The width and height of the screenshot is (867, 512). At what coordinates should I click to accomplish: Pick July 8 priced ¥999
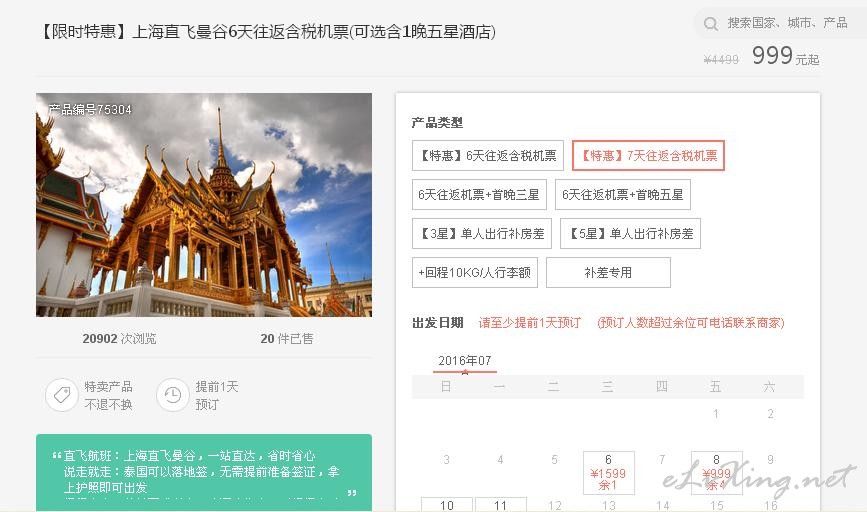coord(717,473)
